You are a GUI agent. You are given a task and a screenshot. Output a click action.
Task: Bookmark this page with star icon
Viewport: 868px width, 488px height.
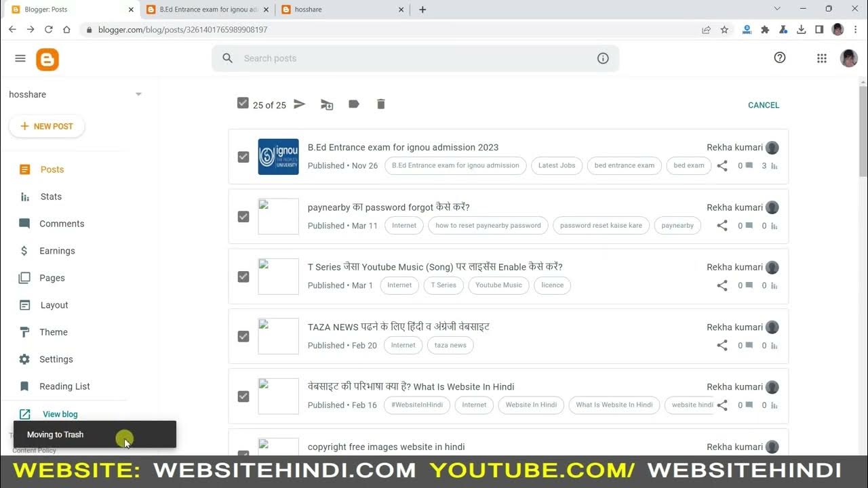point(724,29)
